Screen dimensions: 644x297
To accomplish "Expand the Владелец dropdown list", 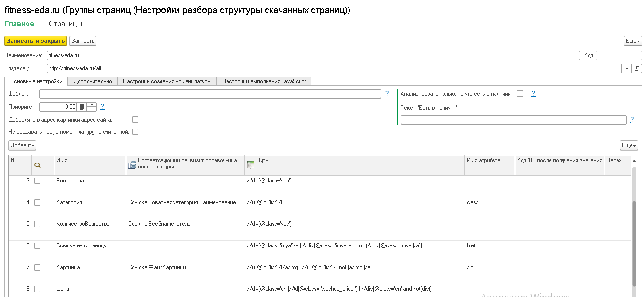I will pos(627,68).
